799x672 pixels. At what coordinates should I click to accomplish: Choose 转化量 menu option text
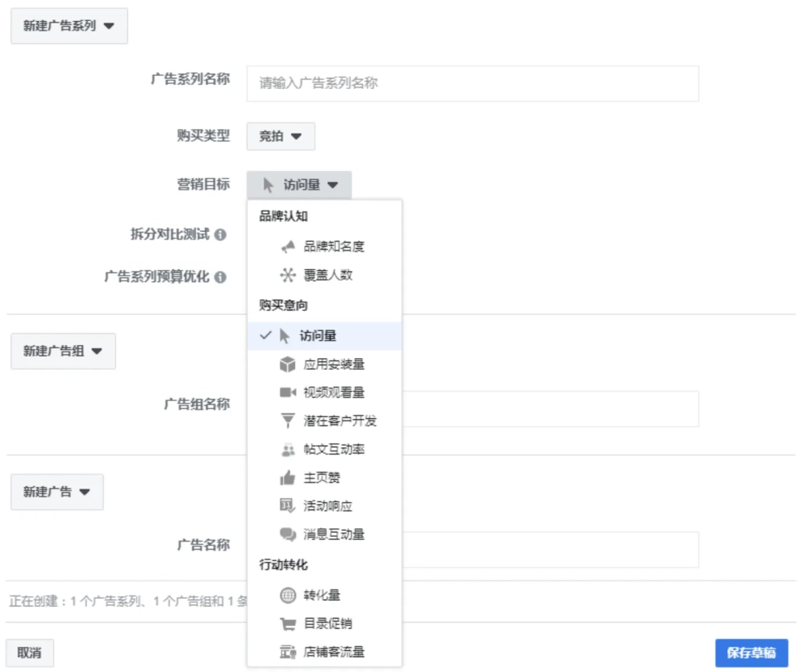(322, 595)
